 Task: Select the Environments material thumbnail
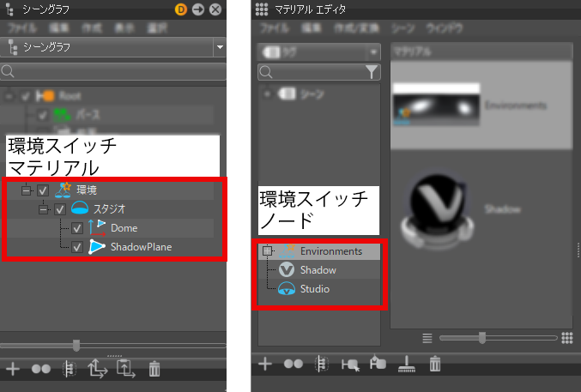point(436,105)
